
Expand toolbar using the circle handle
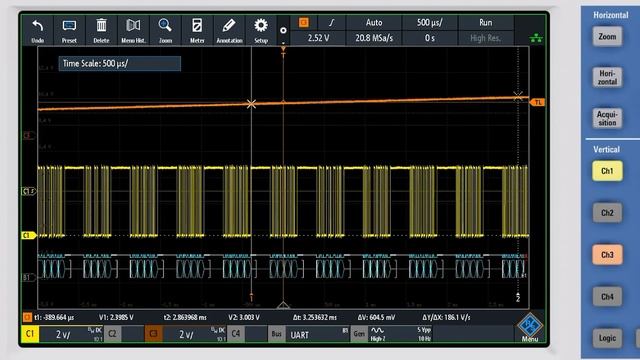click(x=283, y=31)
